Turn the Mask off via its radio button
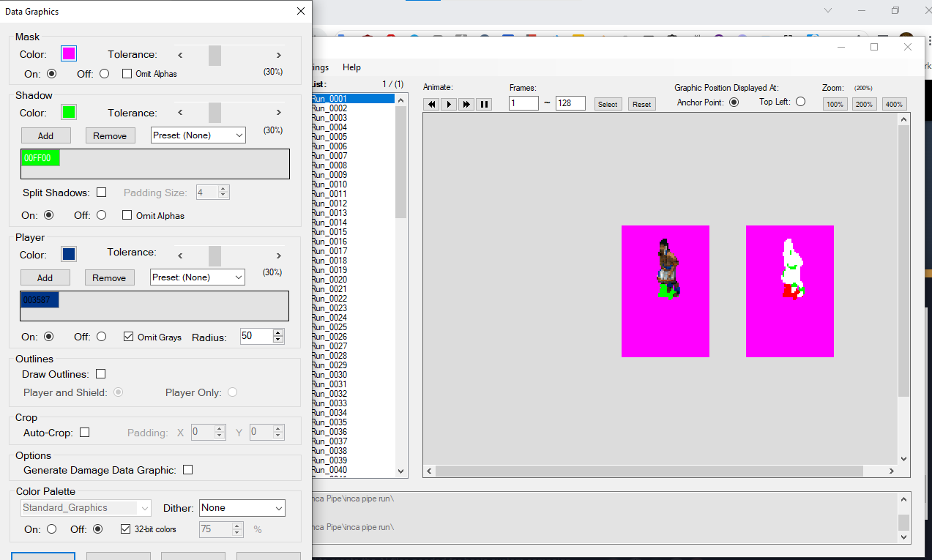Image resolution: width=932 pixels, height=560 pixels. coord(103,73)
